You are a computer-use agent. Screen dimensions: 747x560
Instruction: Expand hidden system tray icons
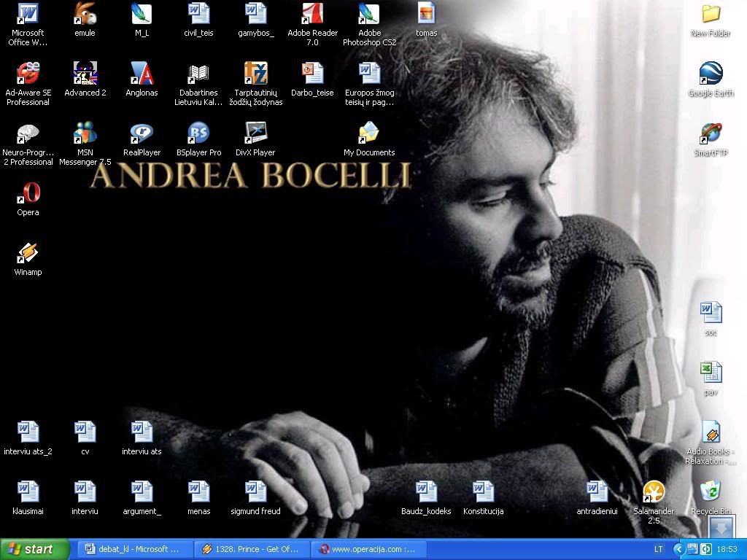(679, 549)
